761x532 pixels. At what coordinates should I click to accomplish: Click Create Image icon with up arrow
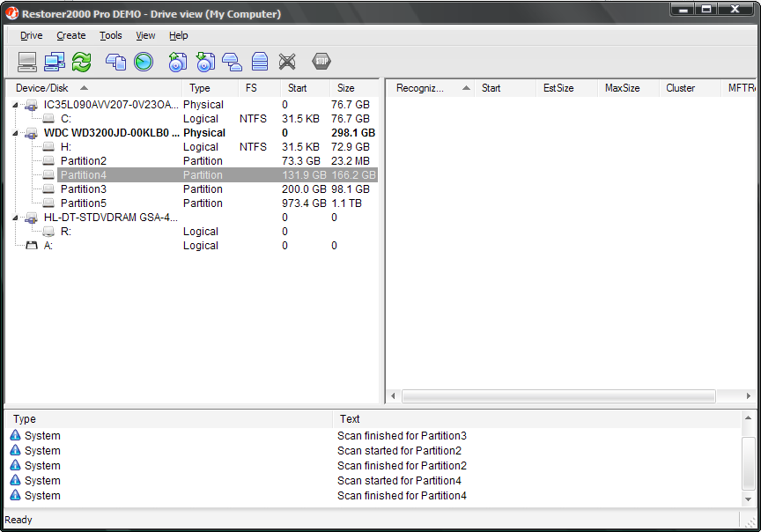(x=178, y=62)
